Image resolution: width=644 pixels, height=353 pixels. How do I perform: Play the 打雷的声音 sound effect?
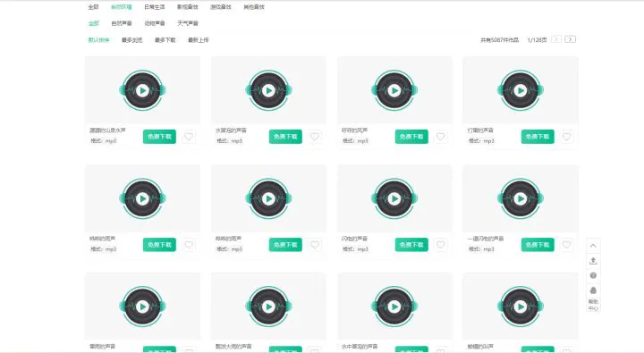click(521, 90)
